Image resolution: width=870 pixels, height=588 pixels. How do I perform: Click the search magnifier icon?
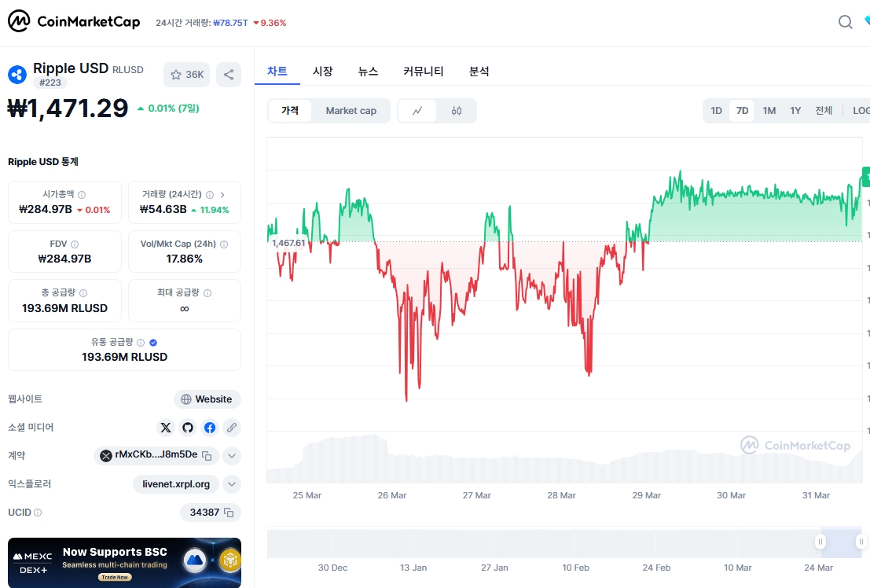pos(845,22)
